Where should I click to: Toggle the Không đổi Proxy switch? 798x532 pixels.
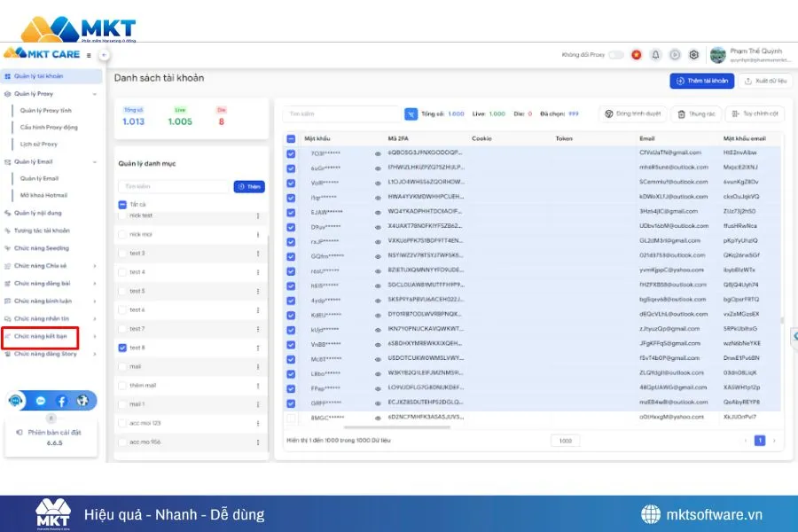click(x=615, y=55)
